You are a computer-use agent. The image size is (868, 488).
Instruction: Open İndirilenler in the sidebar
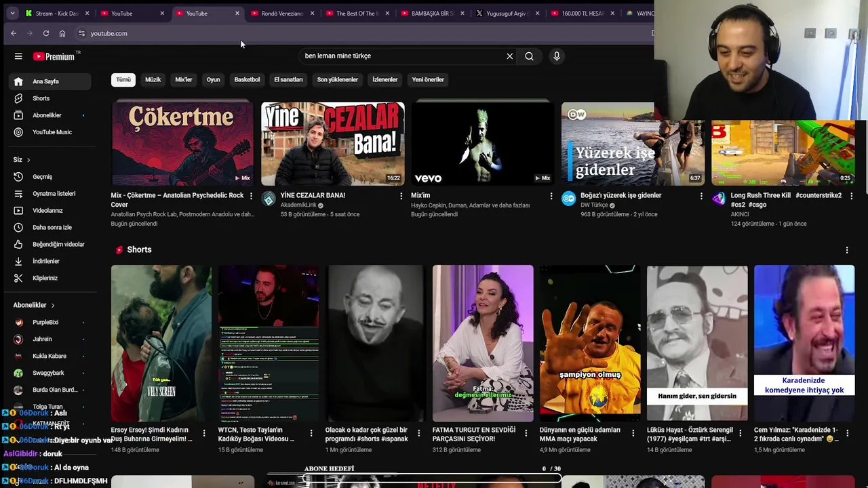[x=50, y=261]
